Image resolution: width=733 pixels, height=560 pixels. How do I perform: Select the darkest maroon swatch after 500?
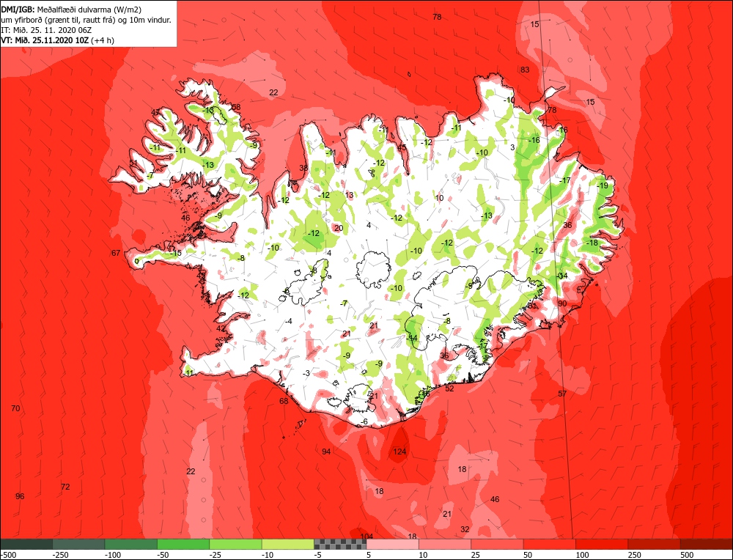(707, 544)
